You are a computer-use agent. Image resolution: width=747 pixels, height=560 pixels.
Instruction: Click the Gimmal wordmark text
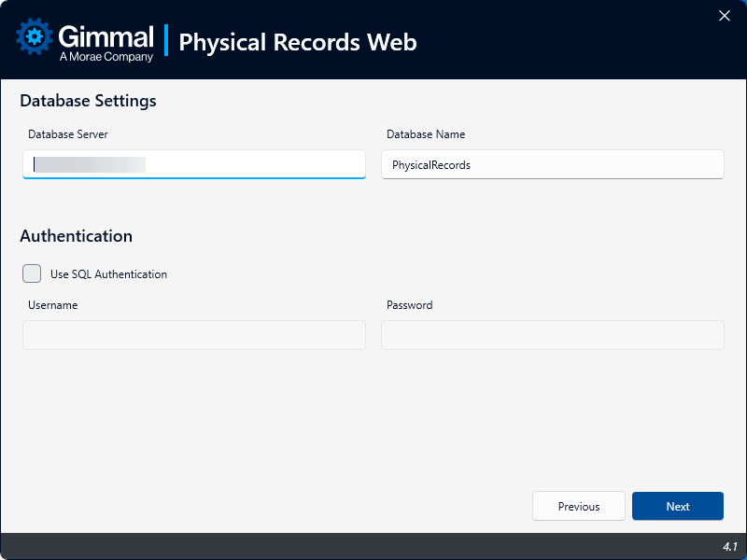tap(106, 36)
